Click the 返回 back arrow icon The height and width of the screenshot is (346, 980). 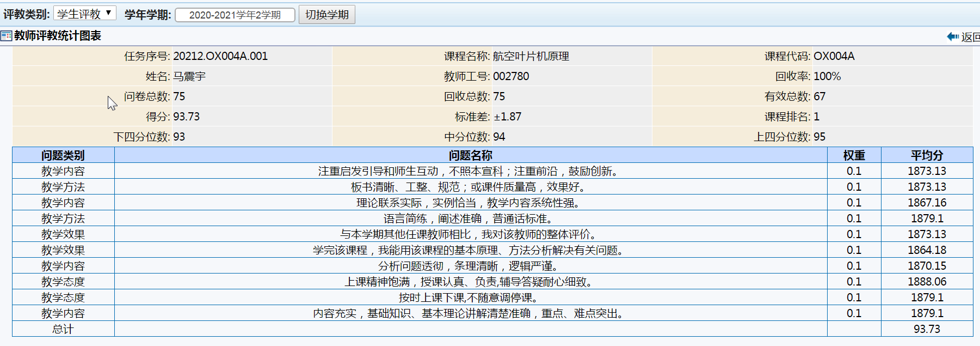coord(953,37)
